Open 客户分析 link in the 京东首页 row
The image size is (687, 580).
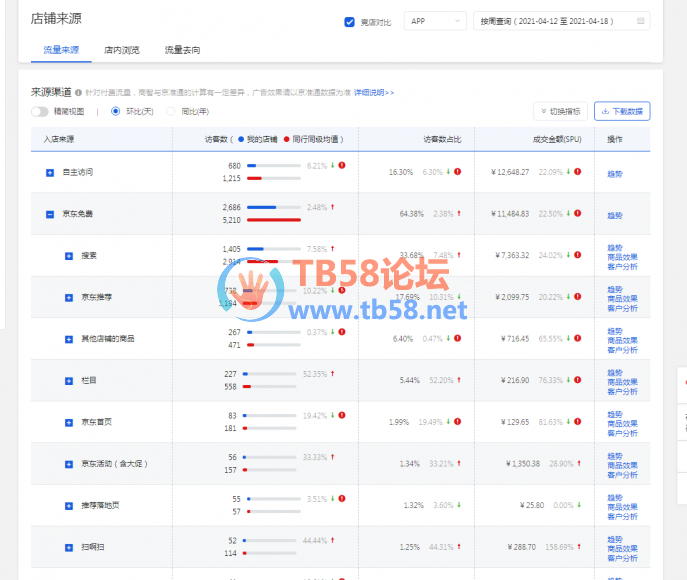(x=622, y=433)
